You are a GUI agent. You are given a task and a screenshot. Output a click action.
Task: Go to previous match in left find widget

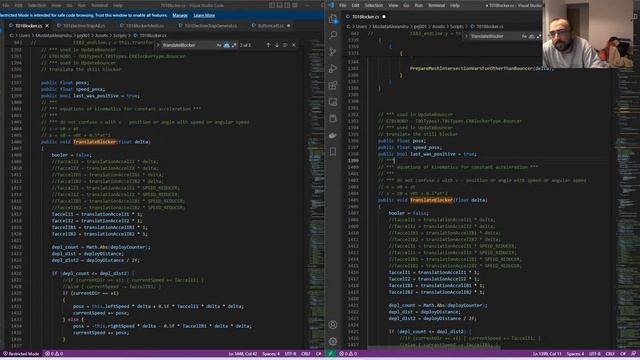[x=268, y=45]
